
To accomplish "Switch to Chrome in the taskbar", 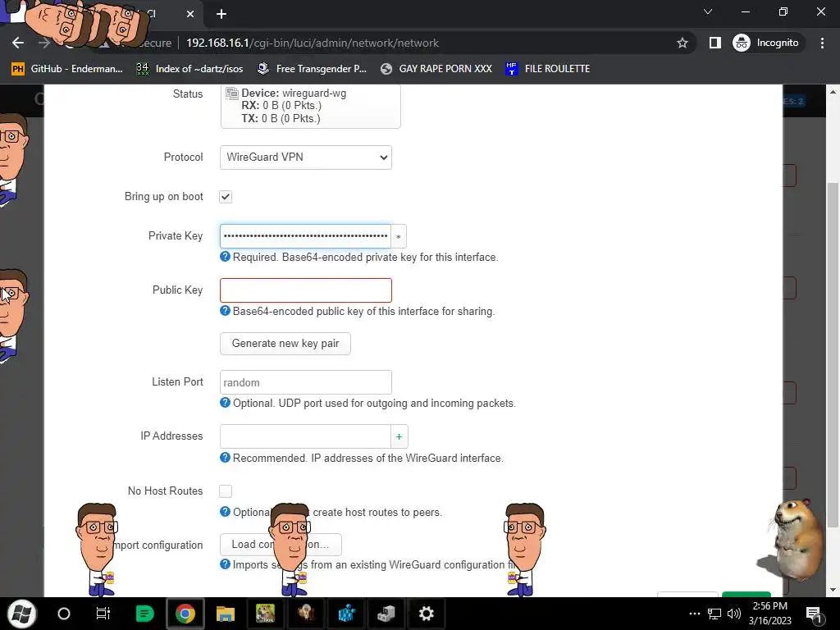I will click(x=185, y=614).
